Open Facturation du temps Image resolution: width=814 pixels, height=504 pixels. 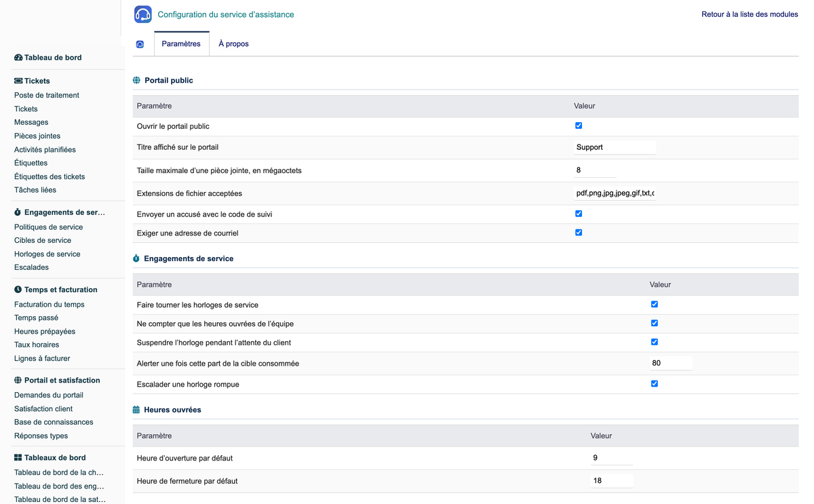[50, 305]
